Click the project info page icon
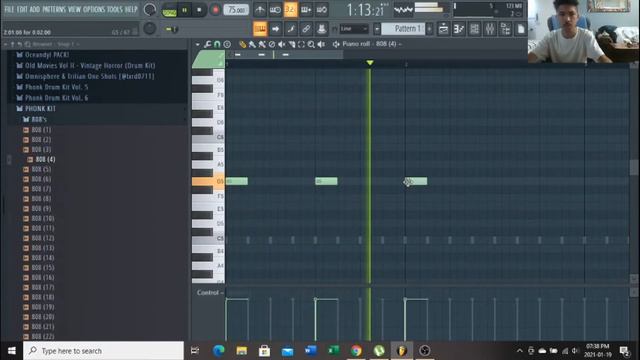This screenshot has width=640, height=360. pos(521,29)
